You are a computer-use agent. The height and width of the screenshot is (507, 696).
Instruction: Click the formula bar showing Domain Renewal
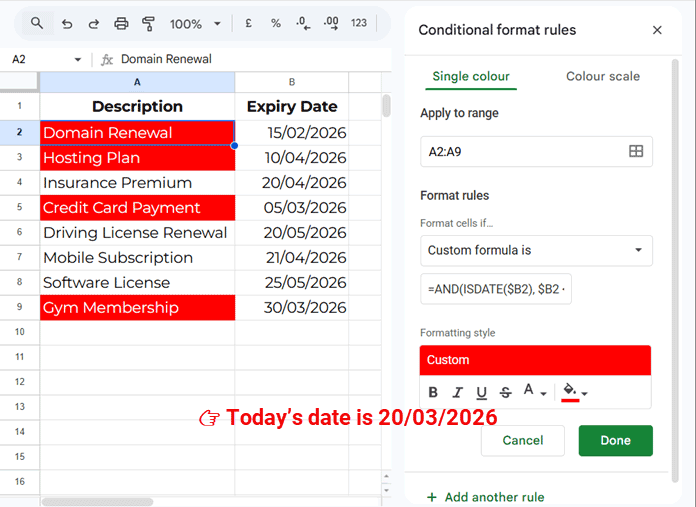coord(166,59)
